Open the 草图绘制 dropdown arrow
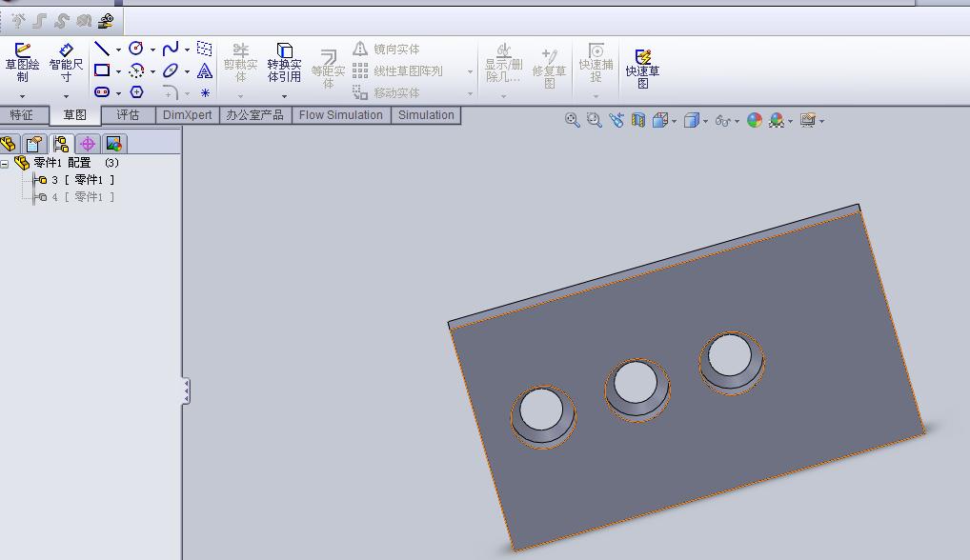 [x=22, y=96]
